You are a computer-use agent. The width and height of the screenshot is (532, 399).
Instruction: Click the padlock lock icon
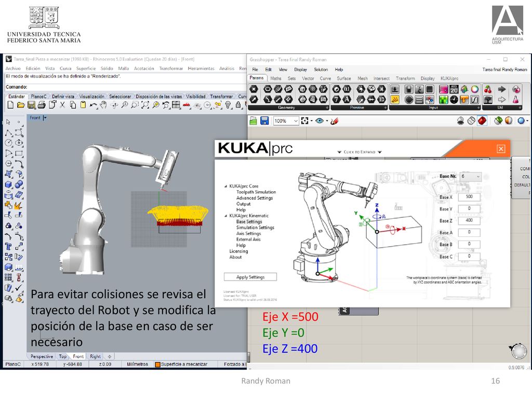pyautogui.click(x=238, y=105)
